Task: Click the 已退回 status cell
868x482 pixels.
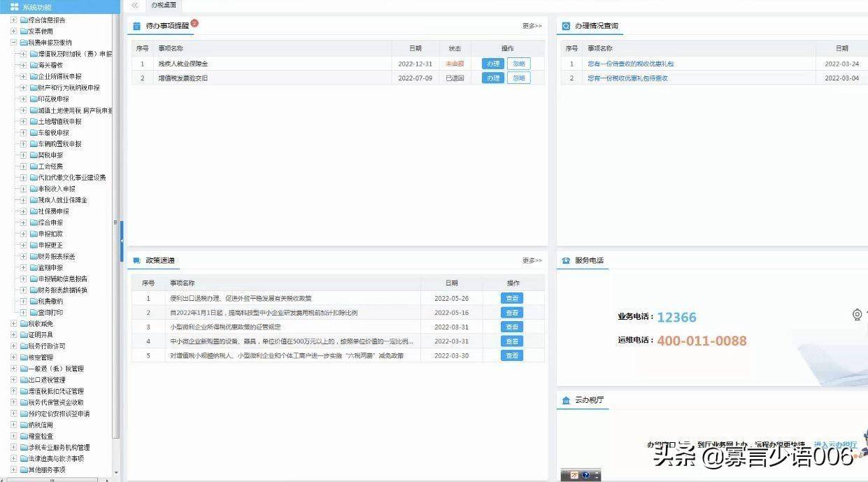Action: [x=455, y=78]
